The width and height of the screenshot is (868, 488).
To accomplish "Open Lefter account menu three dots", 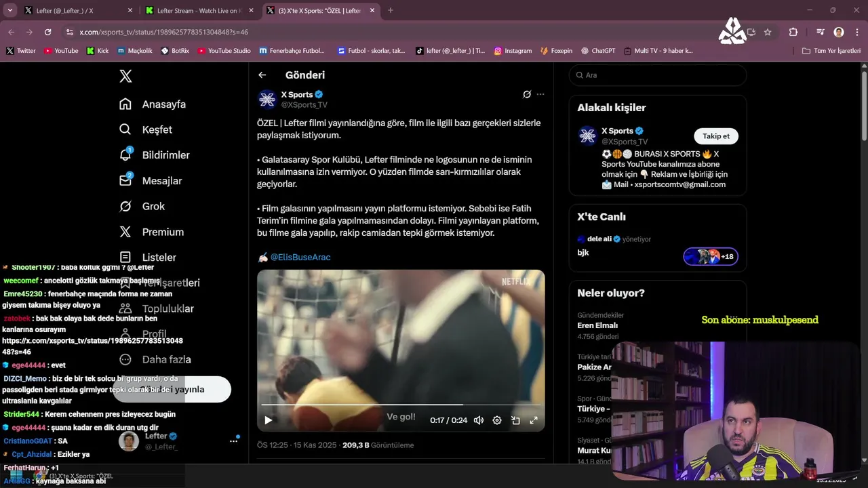I will (x=233, y=441).
